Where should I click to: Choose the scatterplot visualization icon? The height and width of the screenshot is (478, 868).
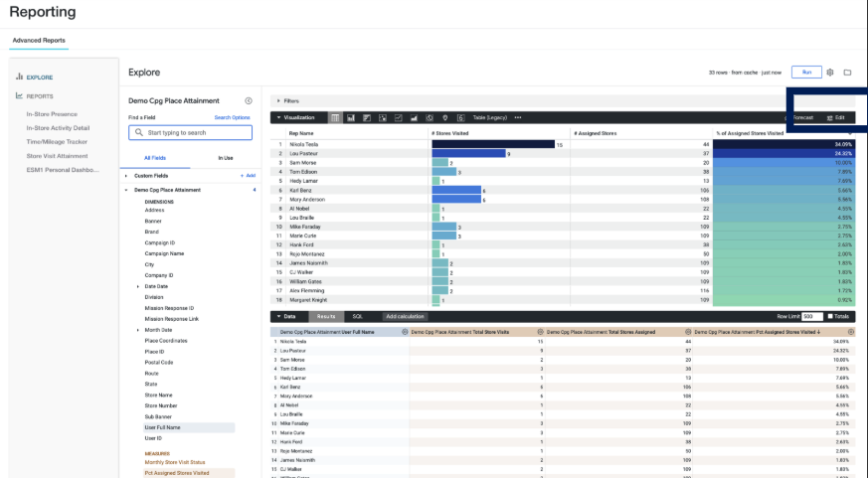(383, 118)
